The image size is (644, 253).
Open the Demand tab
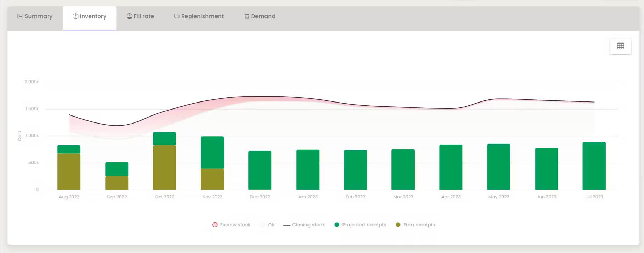click(x=260, y=16)
